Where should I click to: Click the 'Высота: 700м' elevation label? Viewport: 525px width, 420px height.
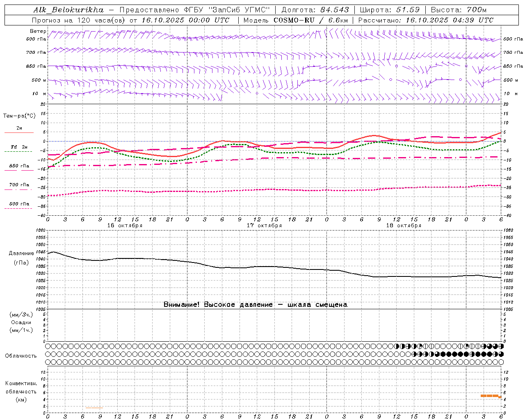[x=459, y=10]
